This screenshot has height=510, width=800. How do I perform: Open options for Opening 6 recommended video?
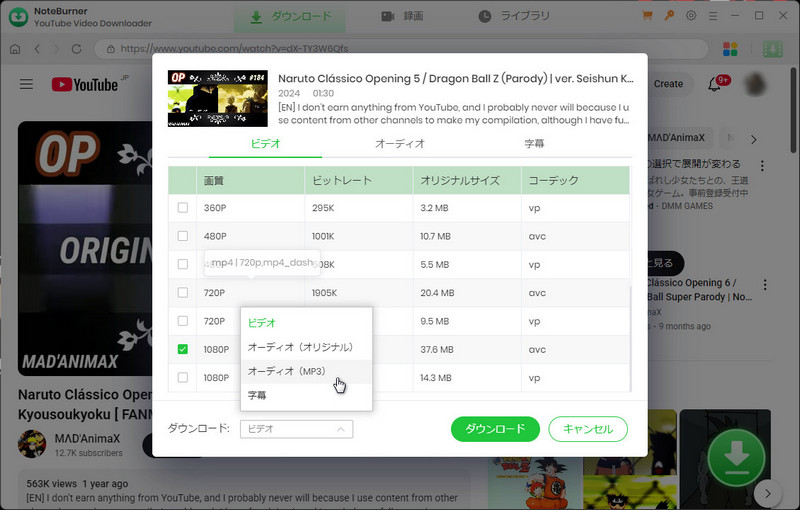click(765, 285)
